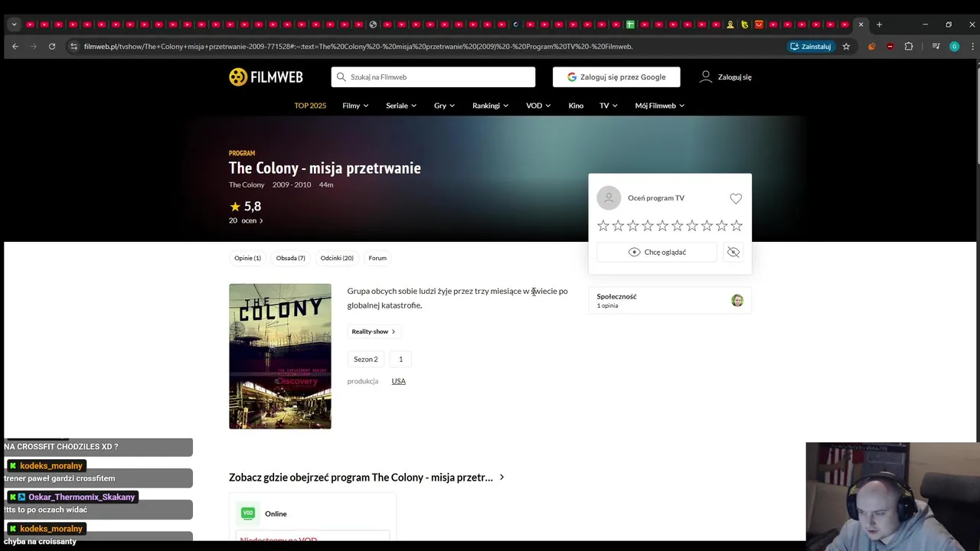The height and width of the screenshot is (551, 980).
Task: Click the yellow rating star beside 5,8
Action: click(235, 207)
